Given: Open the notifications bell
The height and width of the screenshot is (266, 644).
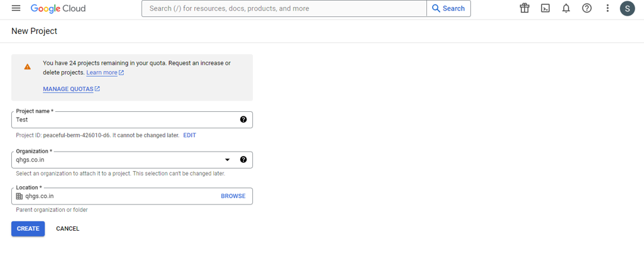Looking at the screenshot, I should [x=566, y=8].
